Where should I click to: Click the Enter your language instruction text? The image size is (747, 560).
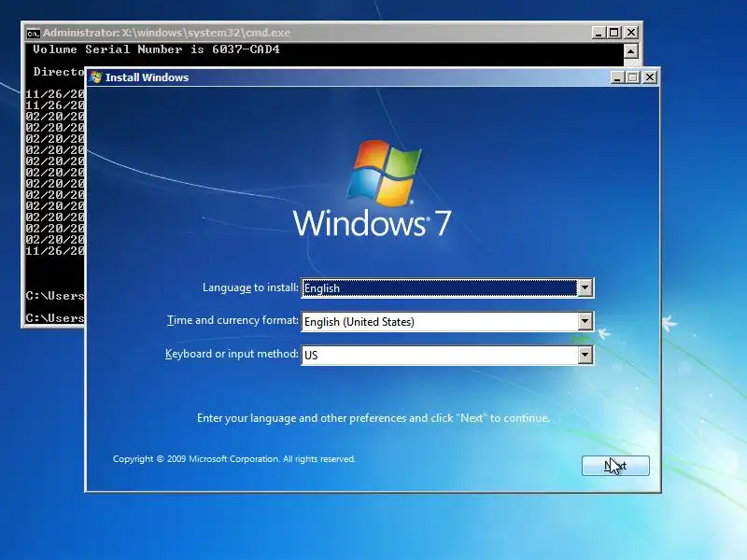pyautogui.click(x=373, y=418)
